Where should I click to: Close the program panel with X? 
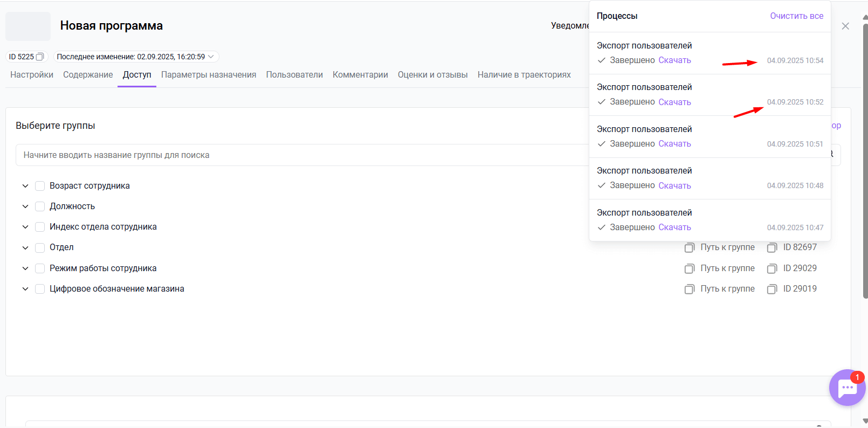click(x=845, y=26)
